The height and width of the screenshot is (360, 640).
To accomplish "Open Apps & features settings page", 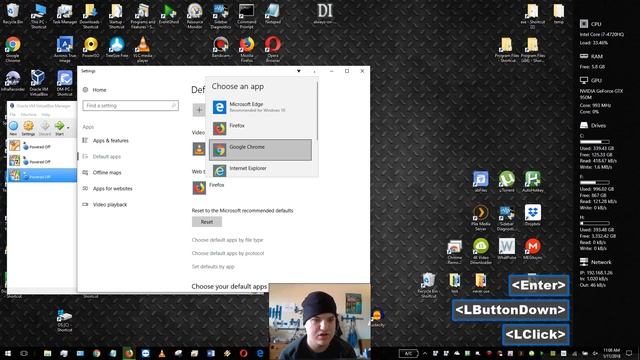I will tap(111, 141).
